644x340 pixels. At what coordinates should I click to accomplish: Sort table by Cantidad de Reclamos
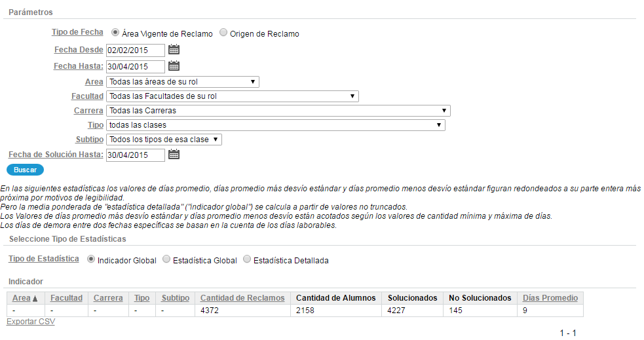click(x=242, y=298)
